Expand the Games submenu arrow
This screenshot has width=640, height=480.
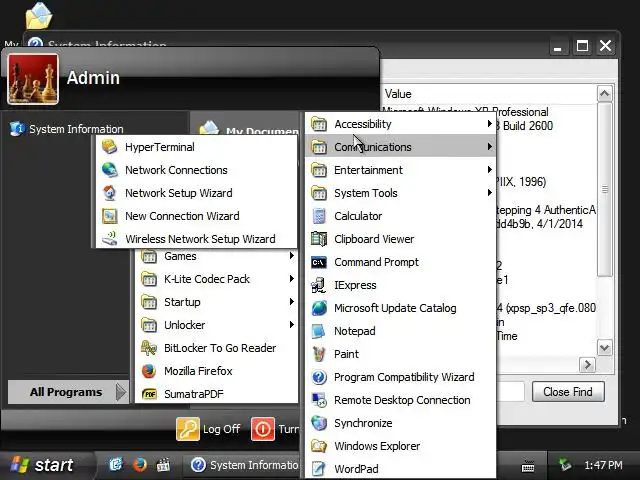291,256
